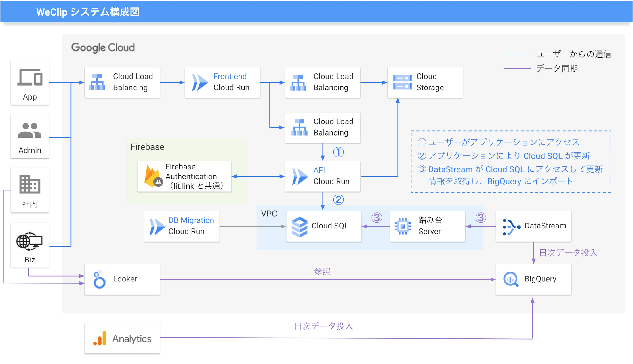Click note line '② アプリケーションにより Cloud SQL が更新'
Viewport: 633px width, 364px height.
[504, 156]
